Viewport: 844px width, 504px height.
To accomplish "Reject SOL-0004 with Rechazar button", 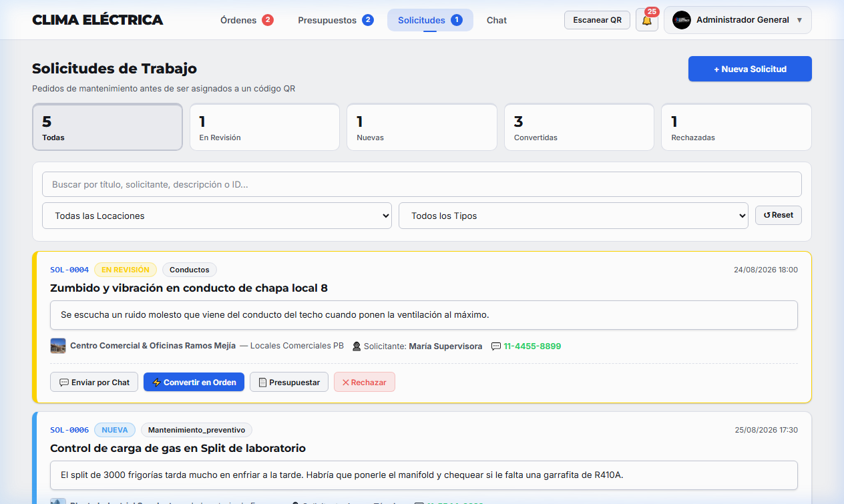I will pos(365,382).
